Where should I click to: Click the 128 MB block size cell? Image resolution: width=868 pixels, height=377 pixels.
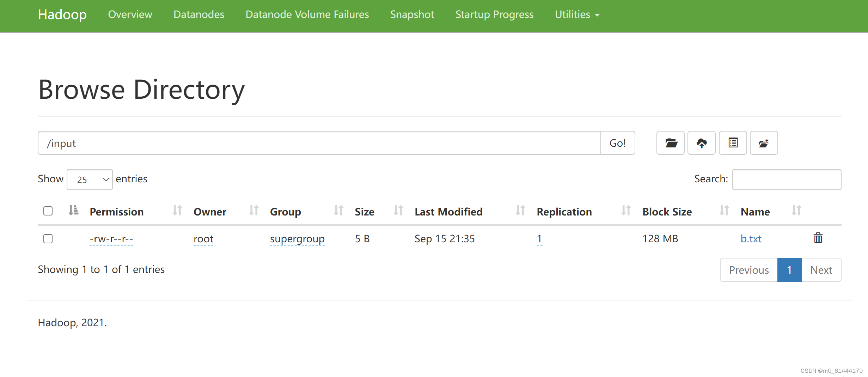pyautogui.click(x=660, y=239)
